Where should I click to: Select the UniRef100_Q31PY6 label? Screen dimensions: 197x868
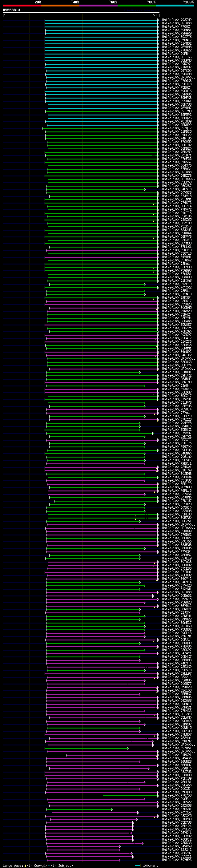177,403
